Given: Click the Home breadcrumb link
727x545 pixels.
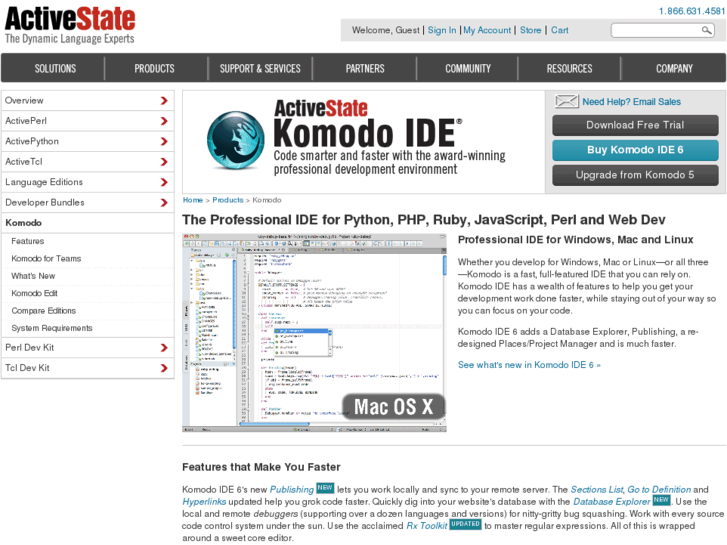Looking at the screenshot, I should (193, 200).
